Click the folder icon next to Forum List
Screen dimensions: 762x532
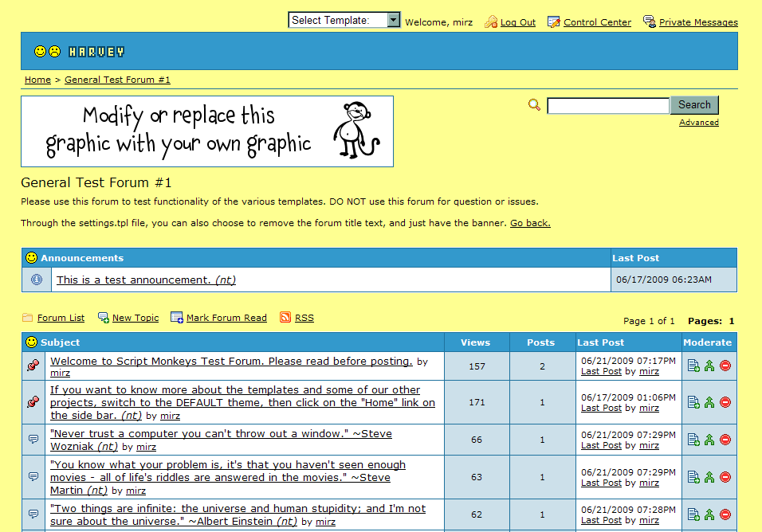pyautogui.click(x=28, y=318)
